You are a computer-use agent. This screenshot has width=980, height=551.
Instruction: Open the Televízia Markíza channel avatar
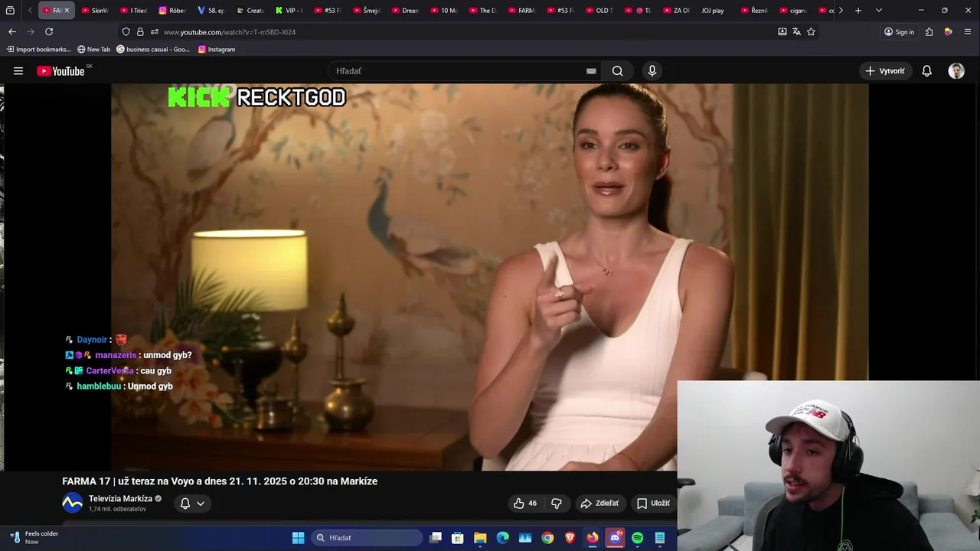pos(72,503)
